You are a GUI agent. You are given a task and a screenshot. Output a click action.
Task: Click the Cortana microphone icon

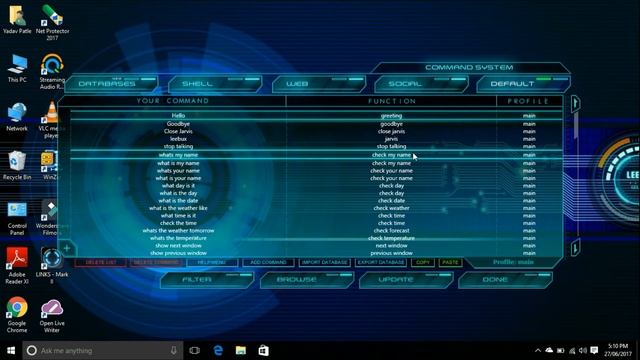(x=173, y=350)
